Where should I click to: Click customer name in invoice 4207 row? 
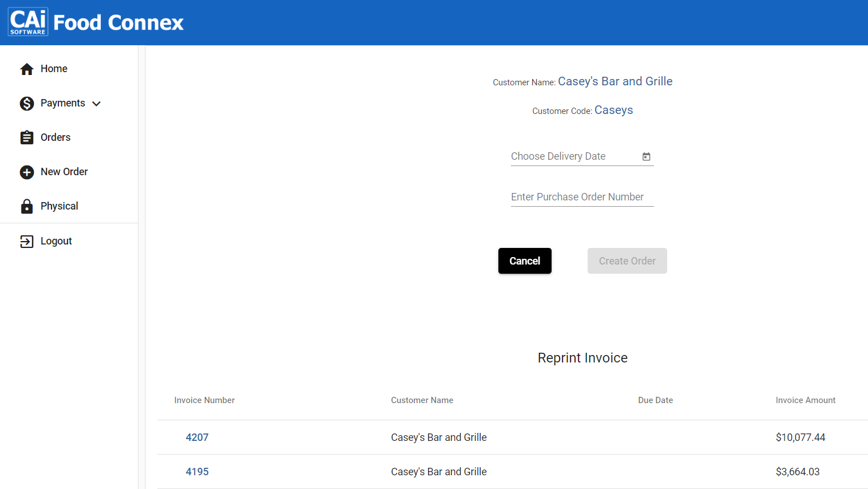click(x=439, y=437)
